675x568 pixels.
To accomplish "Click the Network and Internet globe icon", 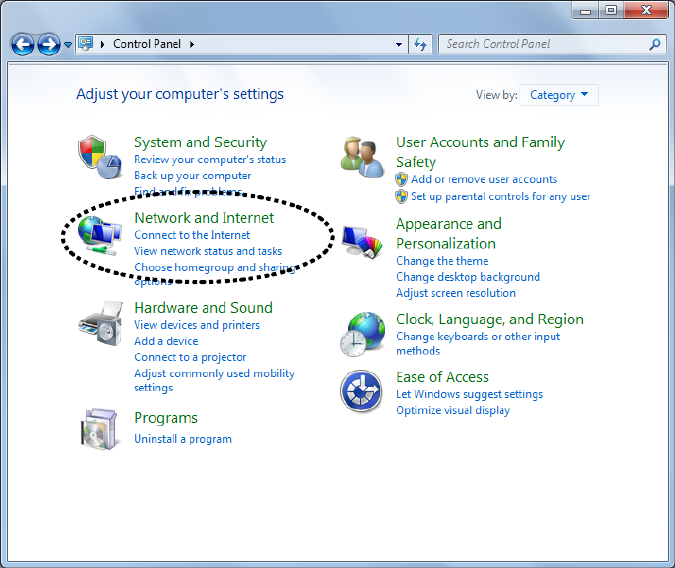I will pos(99,235).
